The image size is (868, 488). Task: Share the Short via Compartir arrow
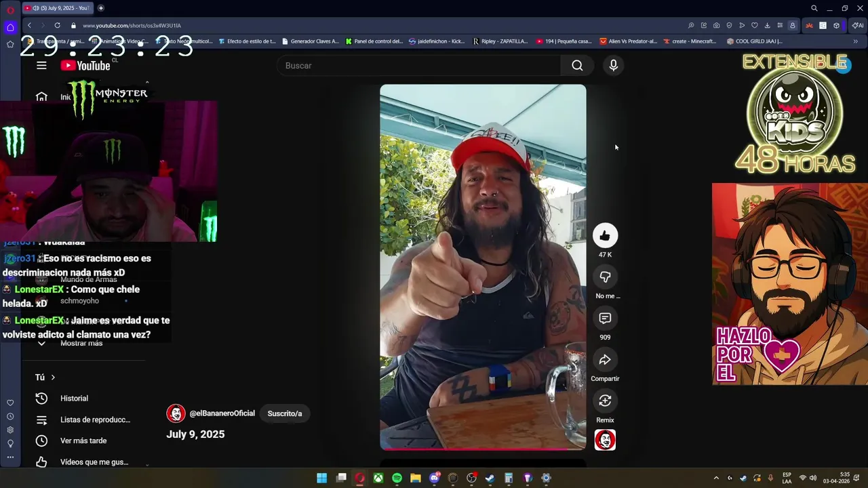tap(605, 359)
